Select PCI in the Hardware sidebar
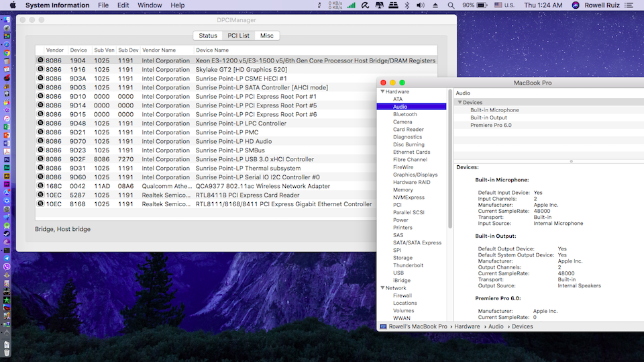This screenshot has height=362, width=644. pyautogui.click(x=397, y=205)
